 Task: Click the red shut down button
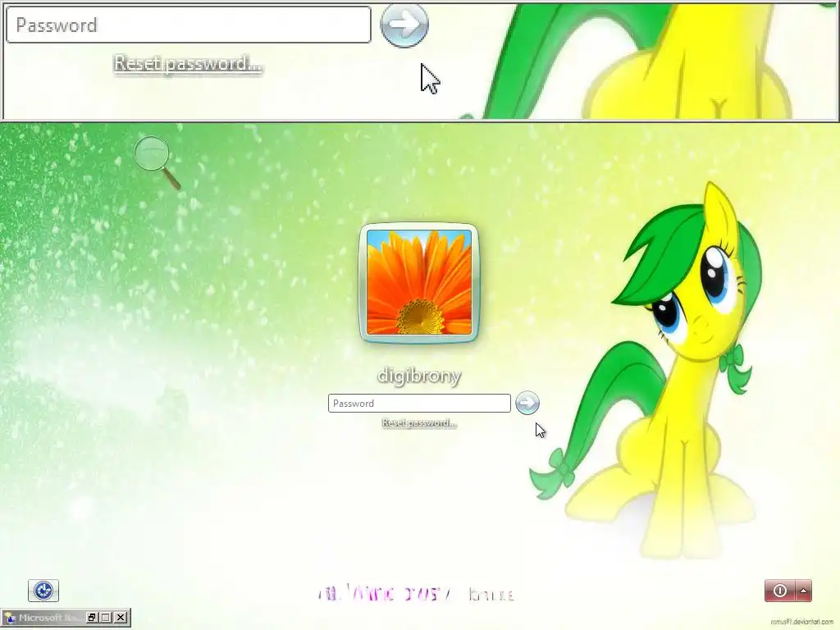coord(779,591)
